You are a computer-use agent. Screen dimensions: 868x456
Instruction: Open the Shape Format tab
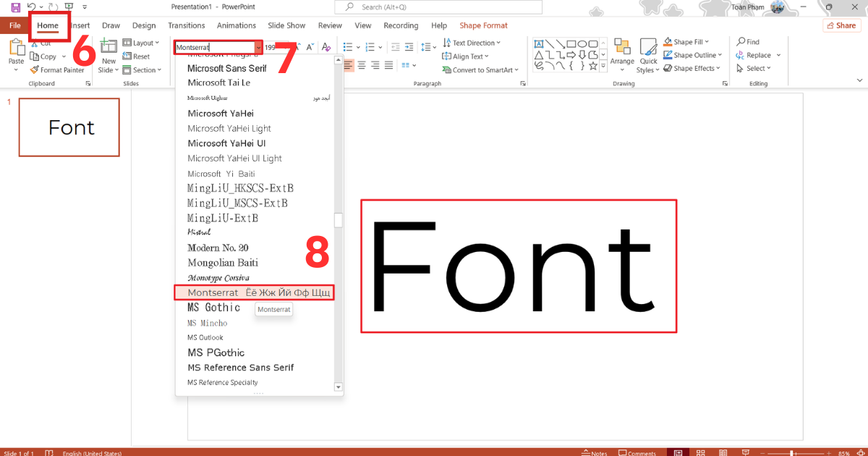(483, 25)
